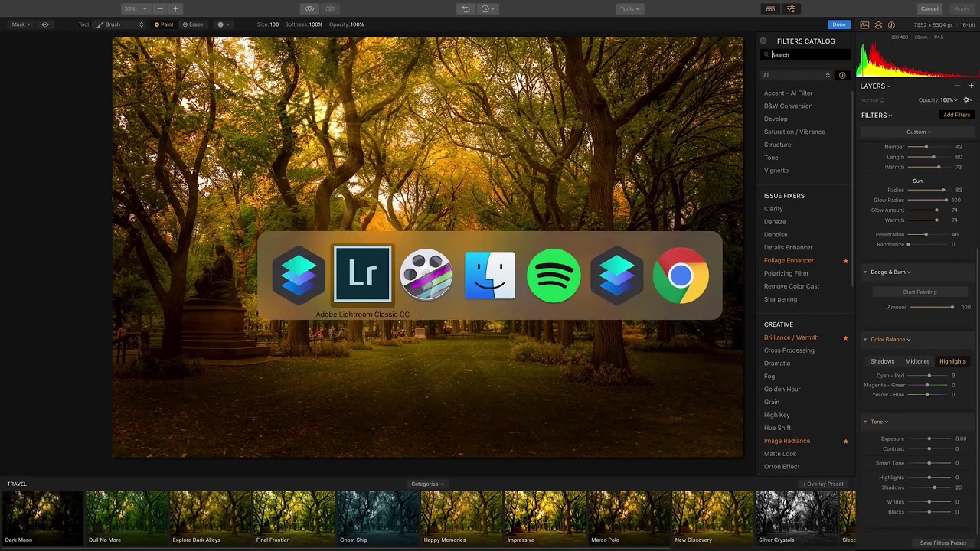This screenshot has height=551, width=980.
Task: Zoom out with the minus button
Action: (159, 8)
